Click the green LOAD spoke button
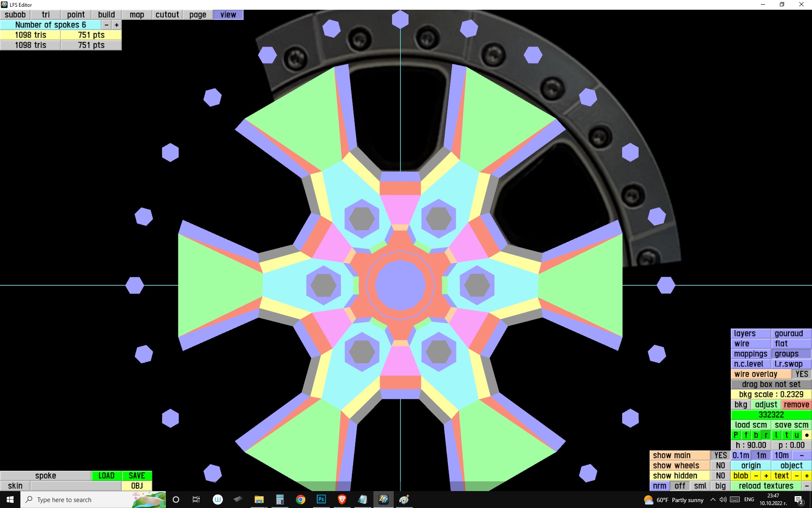 tap(106, 476)
